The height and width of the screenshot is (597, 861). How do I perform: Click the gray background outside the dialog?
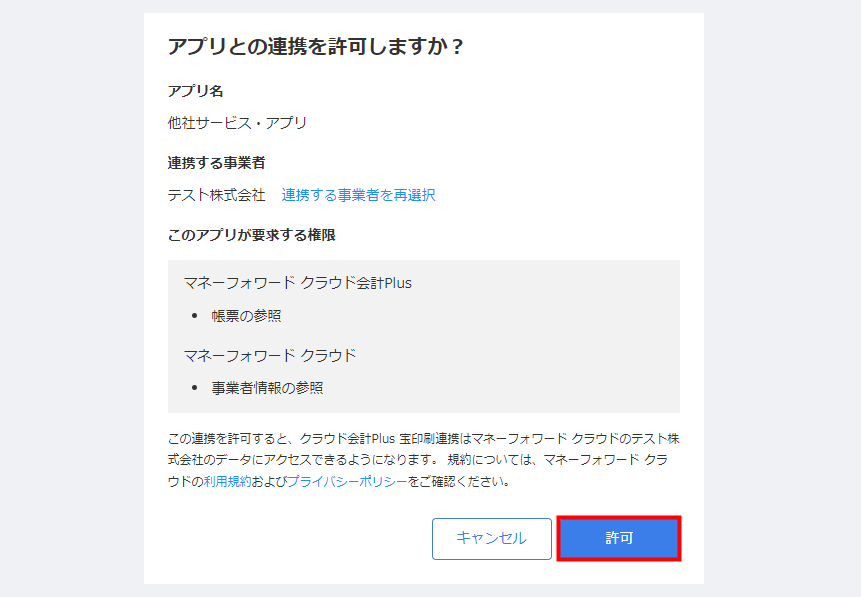coord(70,300)
